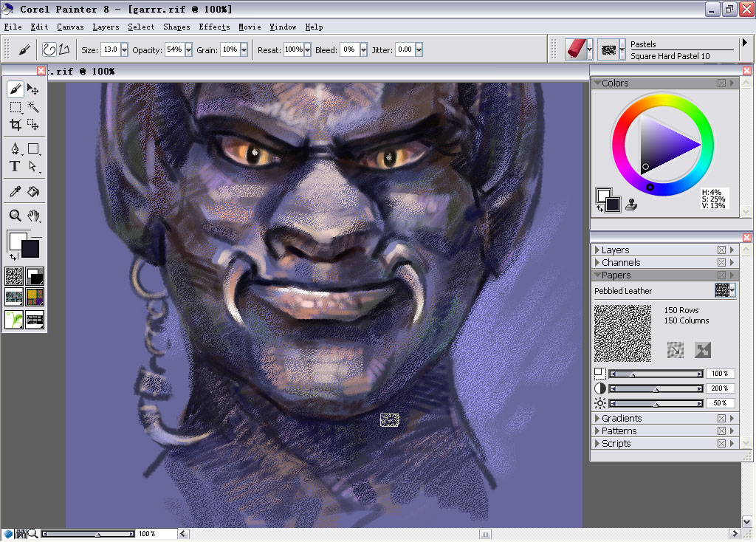The width and height of the screenshot is (756, 542).
Task: Open the Gradient selector in toolbox
Action: [35, 276]
